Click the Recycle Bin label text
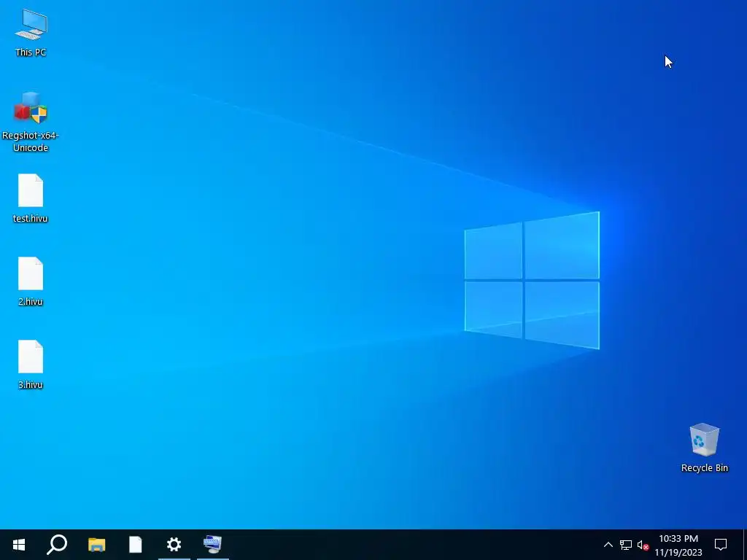 coord(704,468)
